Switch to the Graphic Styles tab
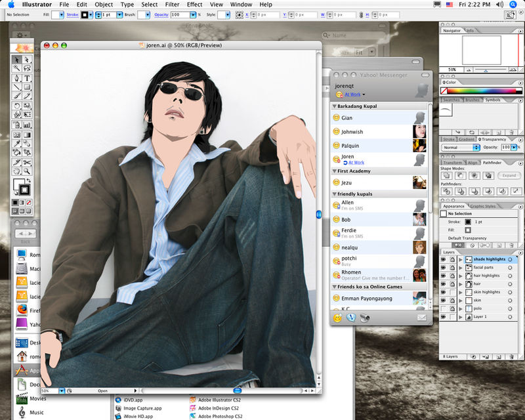Image resolution: width=525 pixels, height=420 pixels. pos(483,206)
